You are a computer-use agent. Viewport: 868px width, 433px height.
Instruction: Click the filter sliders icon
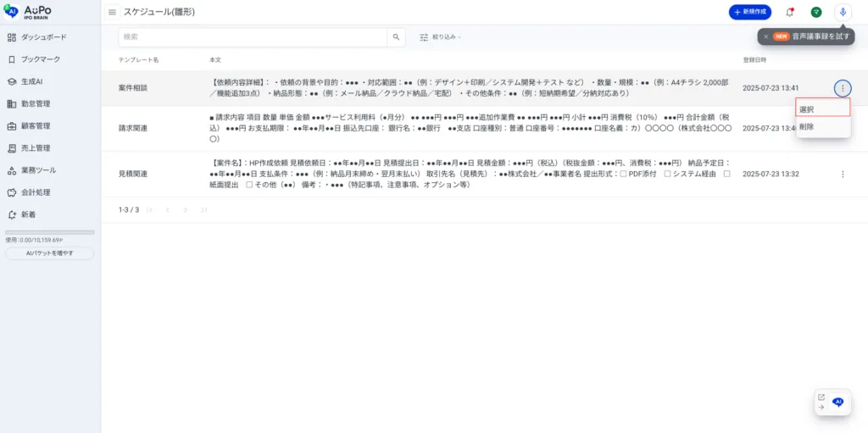coord(424,37)
